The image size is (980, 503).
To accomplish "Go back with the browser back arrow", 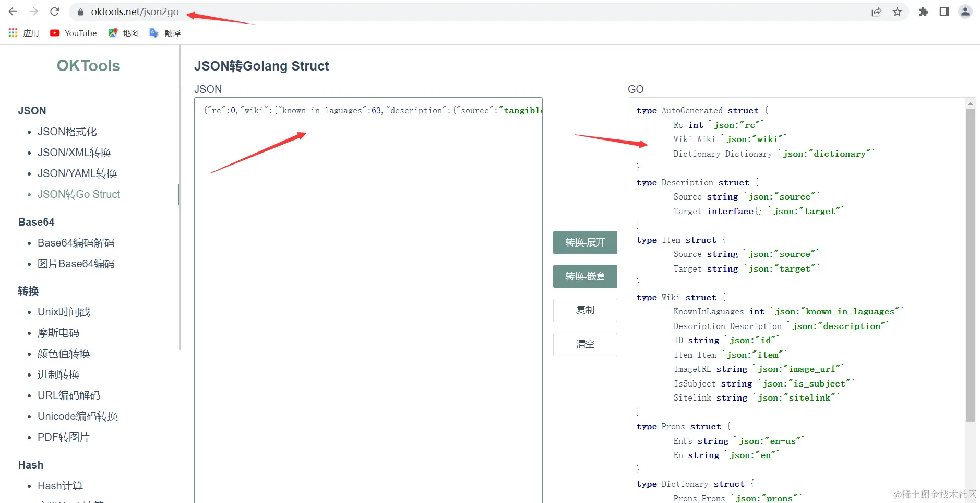I will pos(13,11).
